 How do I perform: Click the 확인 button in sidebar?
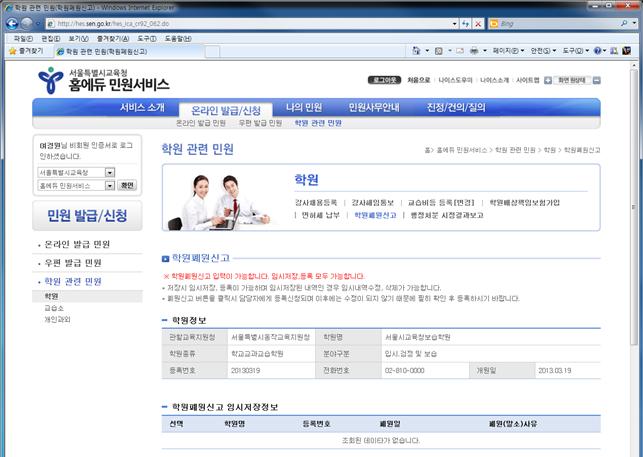[127, 185]
